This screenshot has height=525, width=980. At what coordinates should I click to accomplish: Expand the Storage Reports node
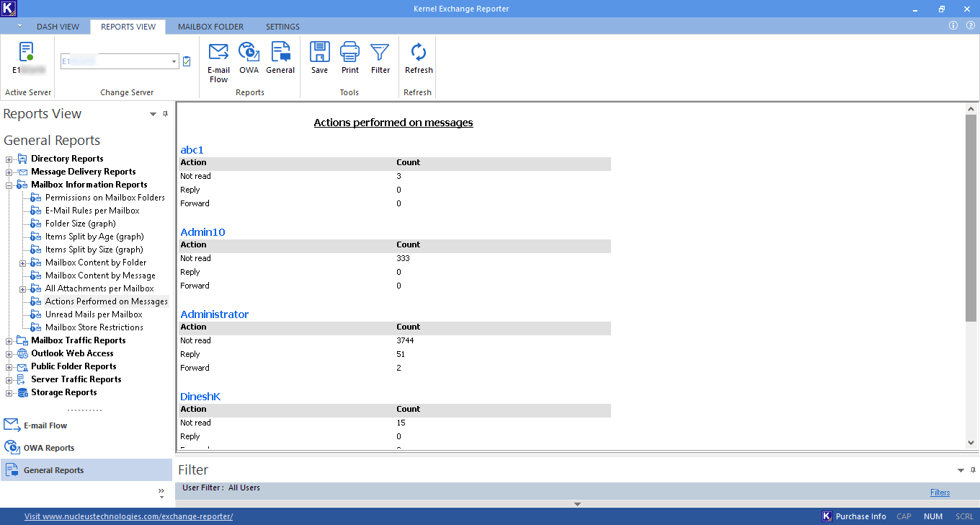9,392
